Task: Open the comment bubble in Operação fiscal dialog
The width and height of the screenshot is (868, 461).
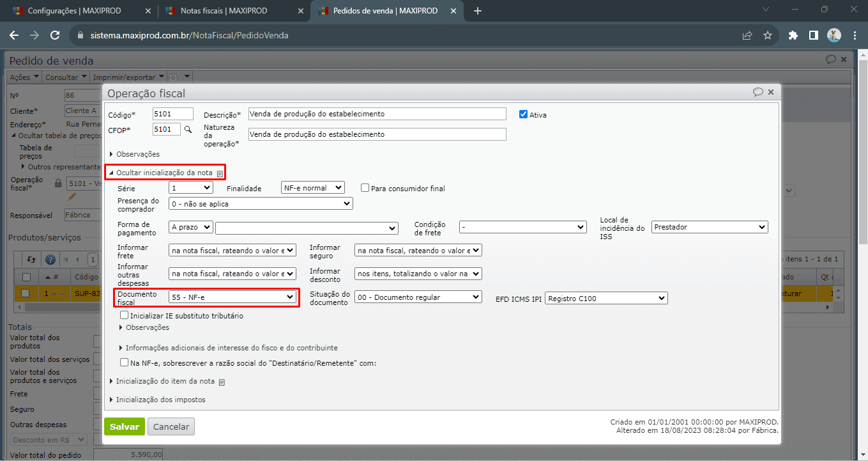Action: tap(758, 92)
